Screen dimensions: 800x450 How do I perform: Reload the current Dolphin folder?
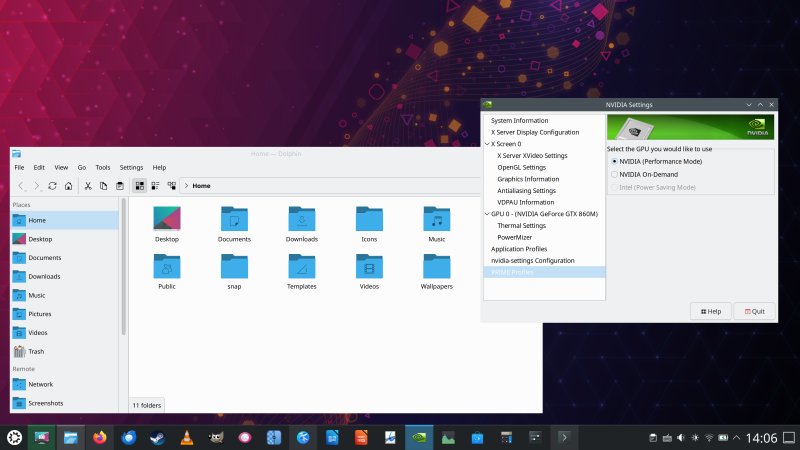52,186
